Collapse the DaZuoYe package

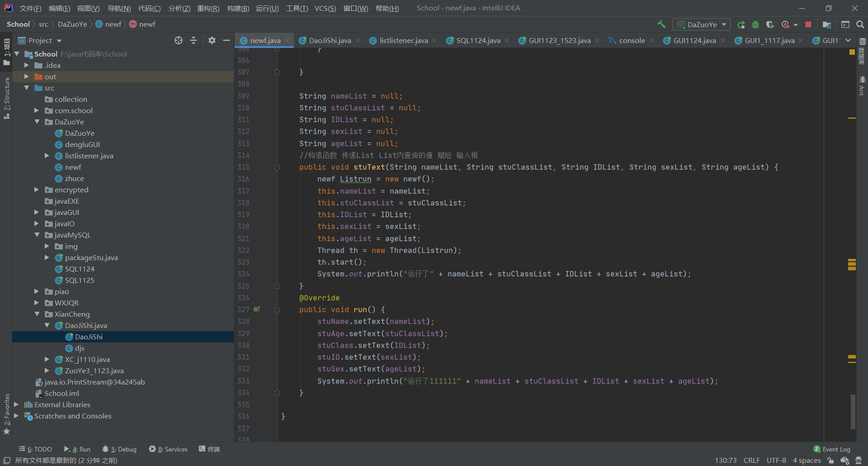pyautogui.click(x=37, y=122)
